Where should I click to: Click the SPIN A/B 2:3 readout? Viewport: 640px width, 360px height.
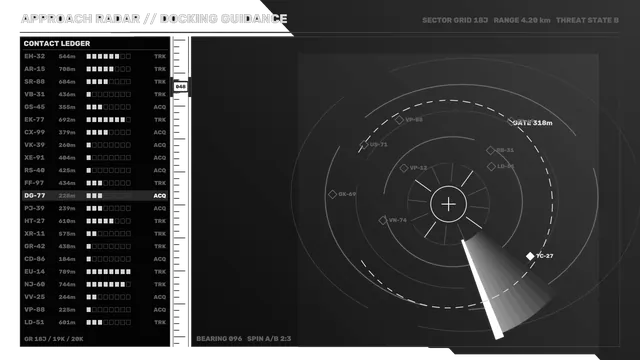click(269, 339)
